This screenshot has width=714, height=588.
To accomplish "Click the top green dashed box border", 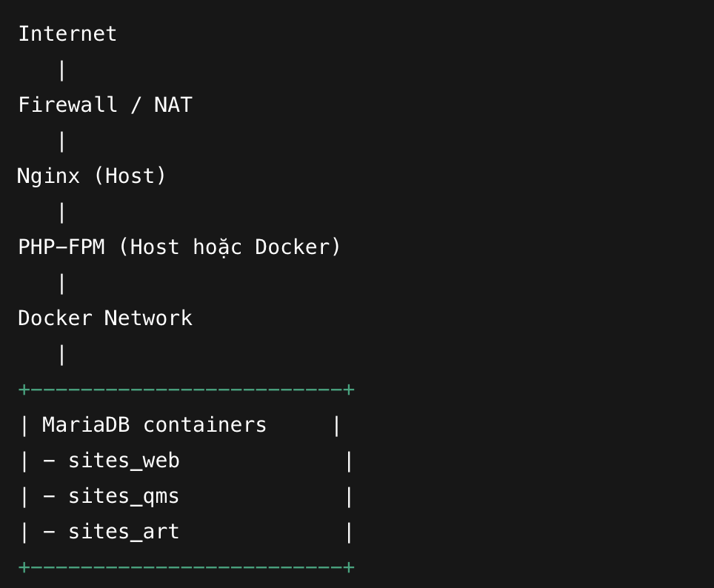I will pos(186,390).
